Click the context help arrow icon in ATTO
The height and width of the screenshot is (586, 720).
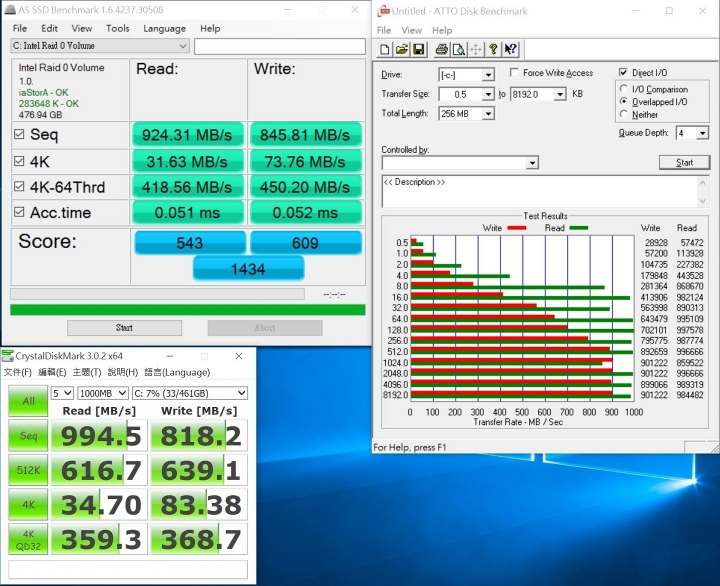click(x=511, y=49)
